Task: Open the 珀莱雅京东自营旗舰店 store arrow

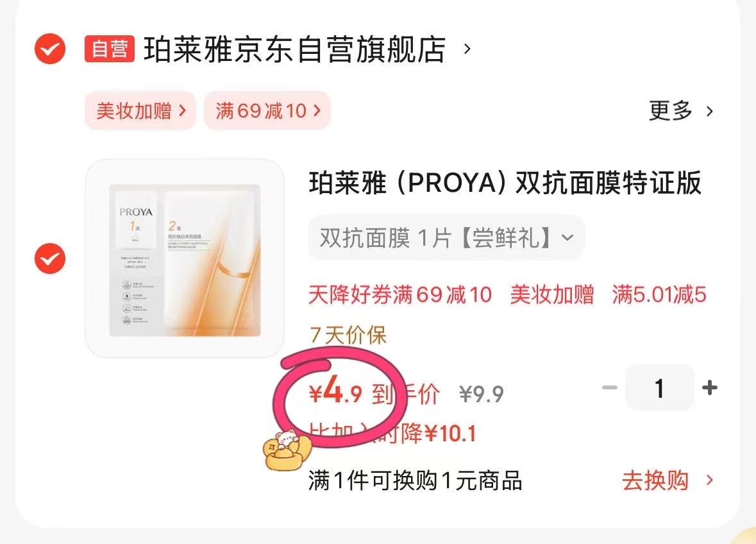Action: click(467, 49)
